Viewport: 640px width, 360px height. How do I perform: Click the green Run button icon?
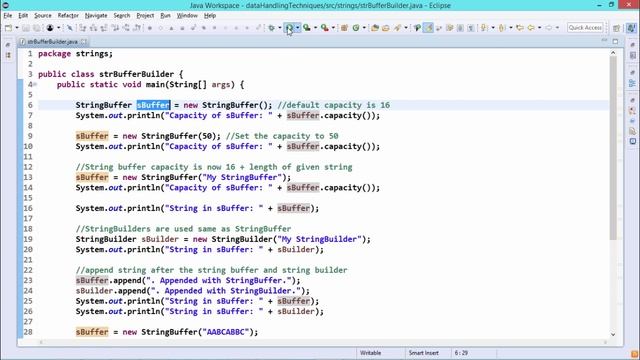click(289, 28)
